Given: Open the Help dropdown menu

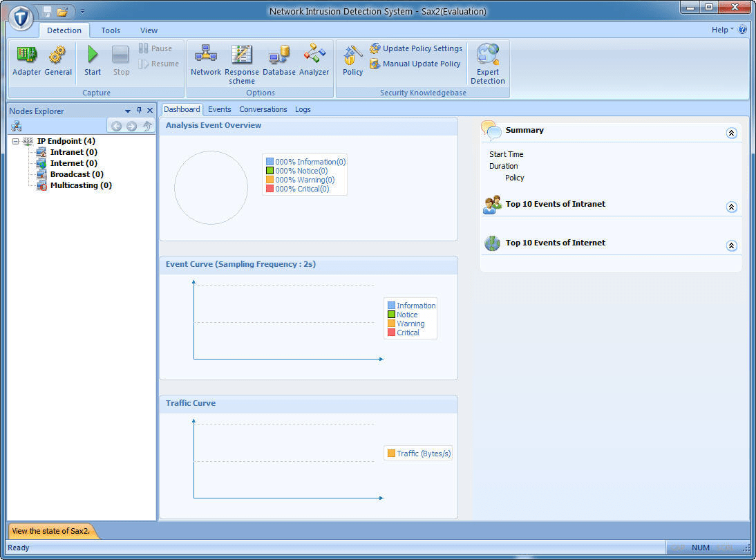Looking at the screenshot, I should point(722,30).
